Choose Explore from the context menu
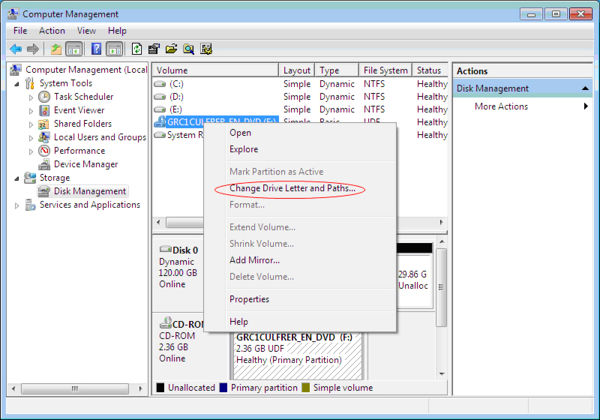Viewport: 600px width, 420px height. coord(244,149)
